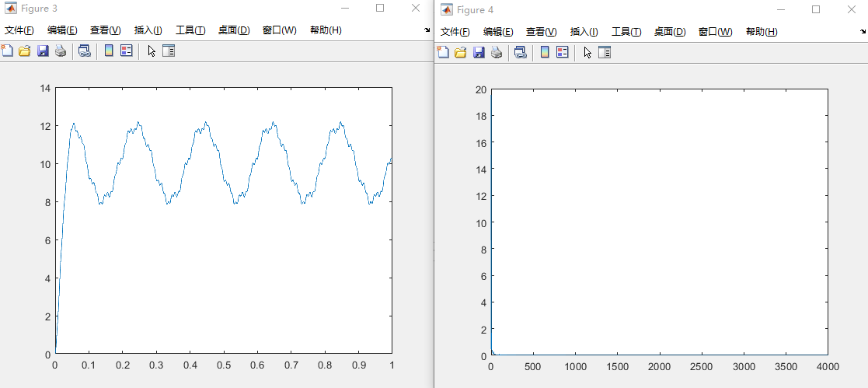Click y-axis tick label 20 in Figure 4

(x=481, y=89)
